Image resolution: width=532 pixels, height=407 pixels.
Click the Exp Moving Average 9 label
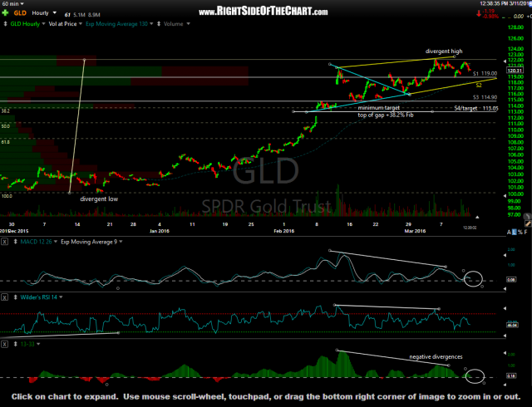89,242
